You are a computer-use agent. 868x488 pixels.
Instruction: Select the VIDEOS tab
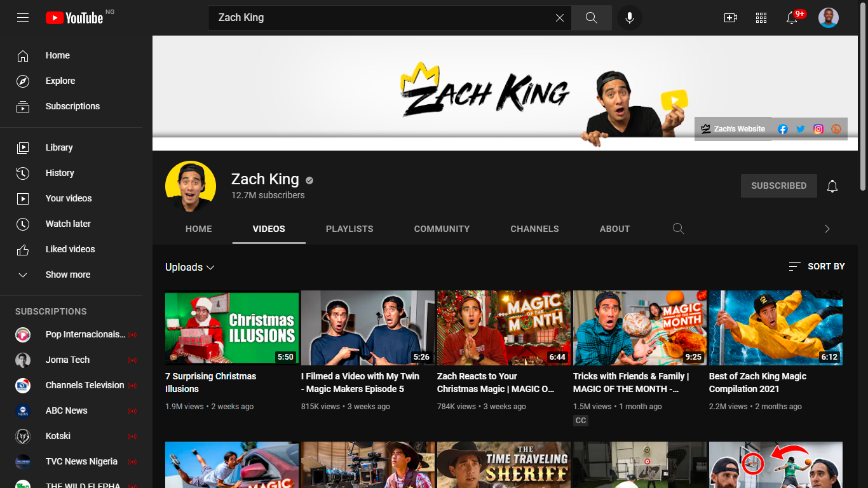click(x=269, y=229)
